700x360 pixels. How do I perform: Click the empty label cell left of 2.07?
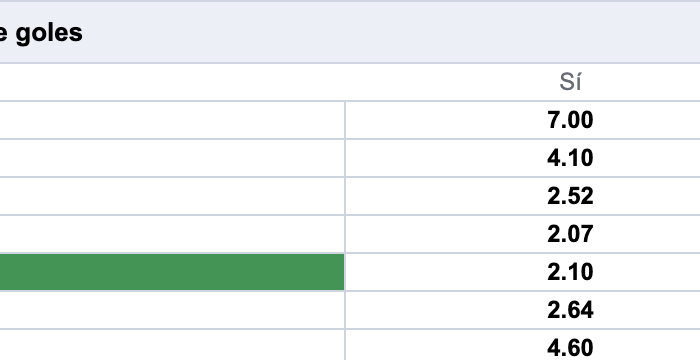[172, 234]
